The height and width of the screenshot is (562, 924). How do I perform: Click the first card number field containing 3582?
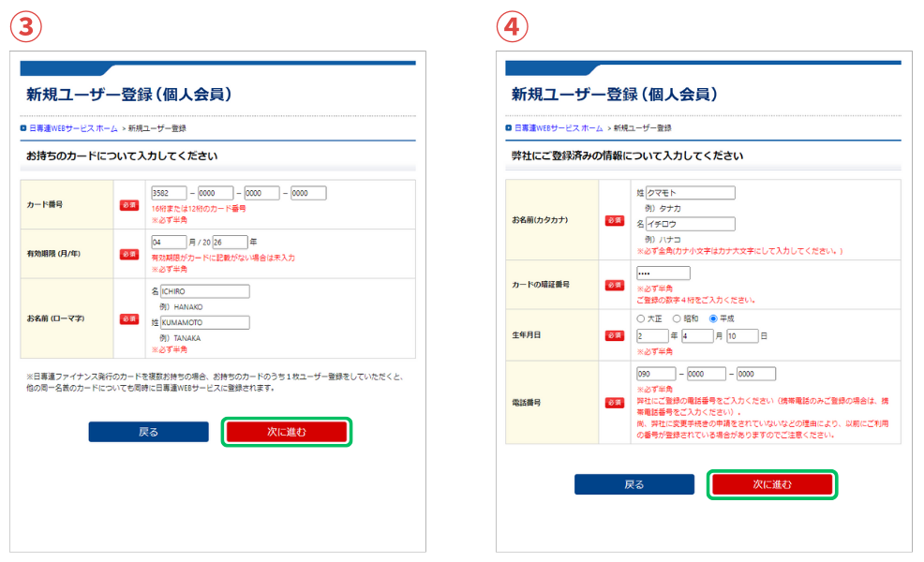tap(169, 193)
